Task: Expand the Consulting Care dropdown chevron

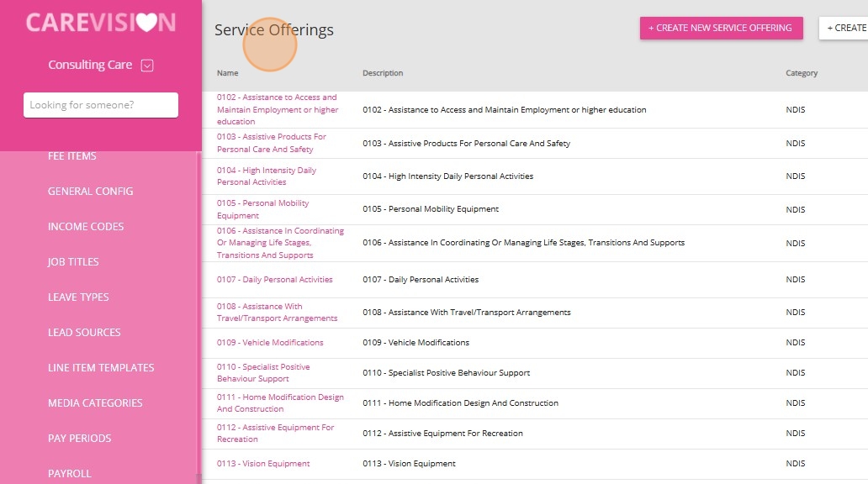Action: (146, 66)
